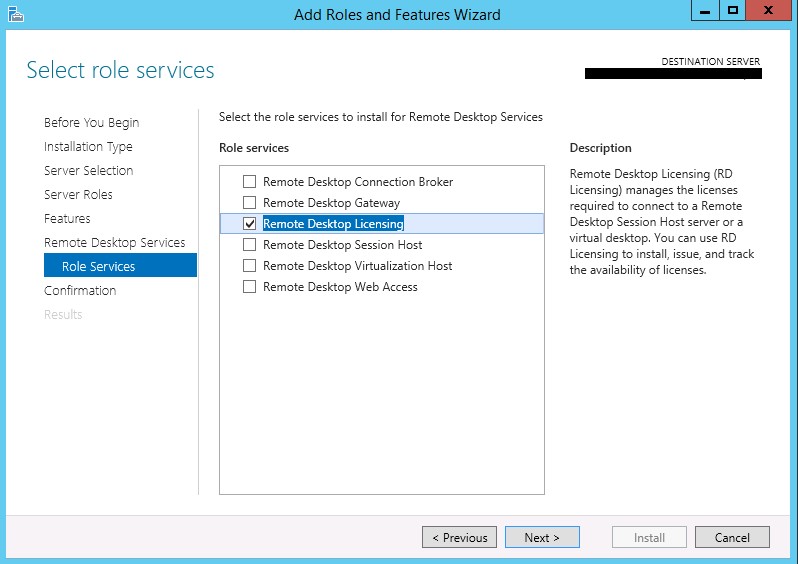Open Server Roles step
The image size is (798, 564).
click(x=78, y=194)
